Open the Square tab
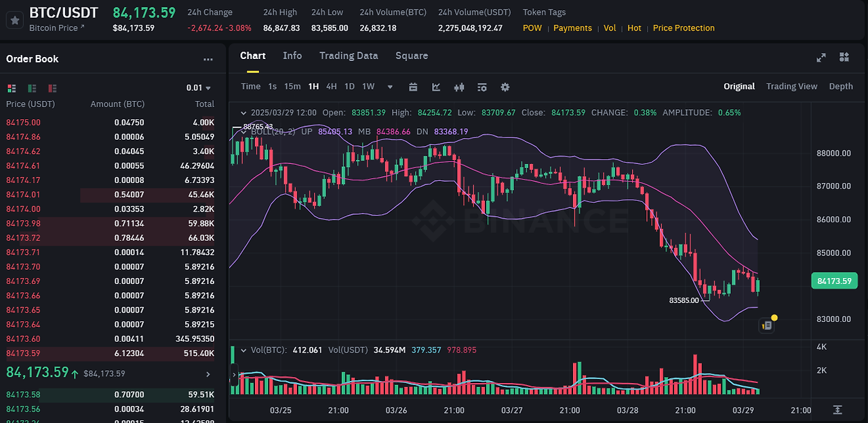 click(x=412, y=56)
